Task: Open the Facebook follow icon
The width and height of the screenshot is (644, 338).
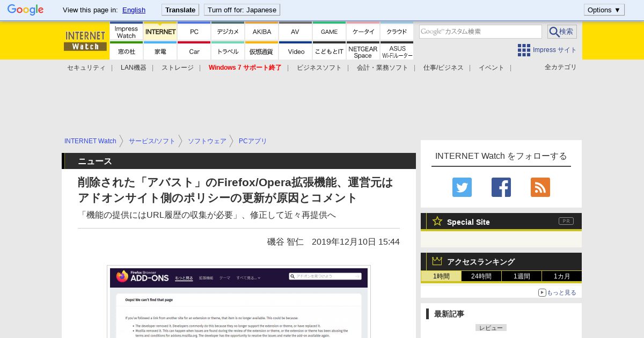Action: point(501,187)
